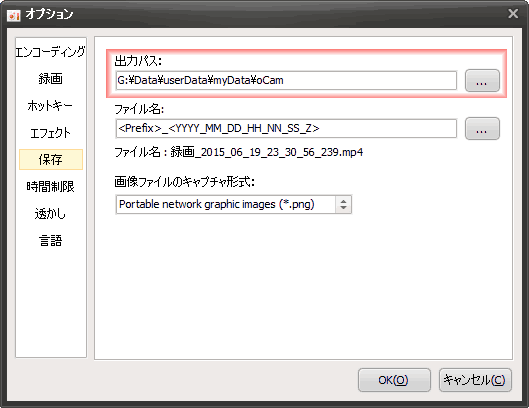Open file name pattern browse button
The height and width of the screenshot is (408, 529).
(x=482, y=129)
